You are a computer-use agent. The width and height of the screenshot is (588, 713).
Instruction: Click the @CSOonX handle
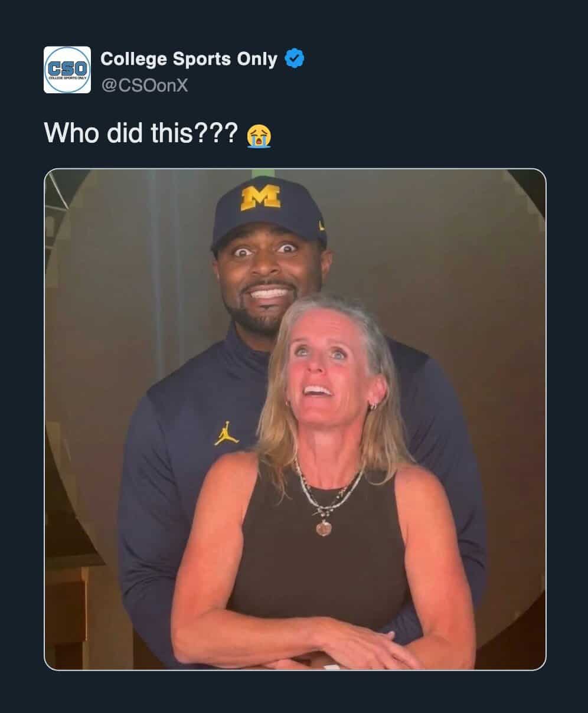(x=145, y=86)
